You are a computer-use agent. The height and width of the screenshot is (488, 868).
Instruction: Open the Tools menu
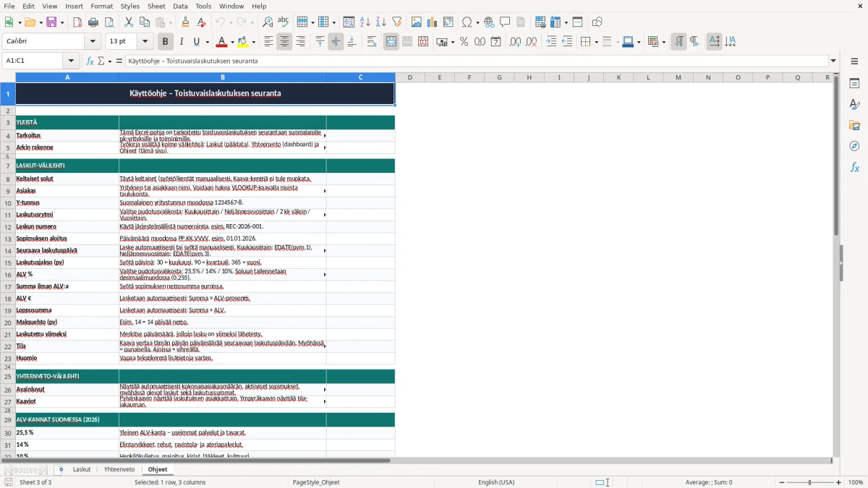click(x=203, y=6)
